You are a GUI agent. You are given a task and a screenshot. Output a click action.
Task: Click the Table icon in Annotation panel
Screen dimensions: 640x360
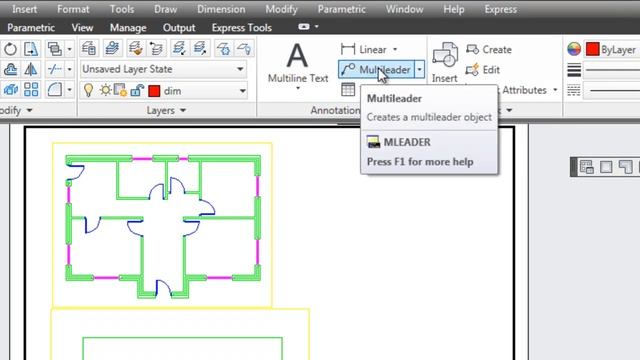coord(348,90)
